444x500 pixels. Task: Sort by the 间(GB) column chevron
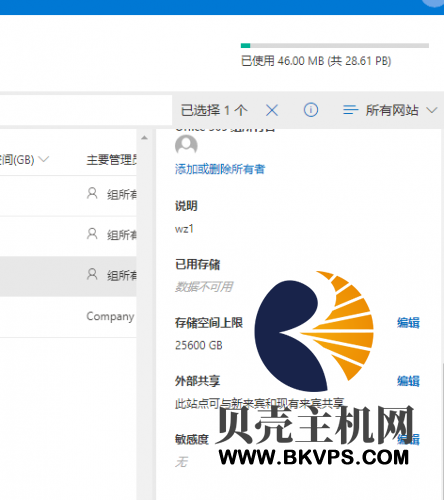[44, 159]
